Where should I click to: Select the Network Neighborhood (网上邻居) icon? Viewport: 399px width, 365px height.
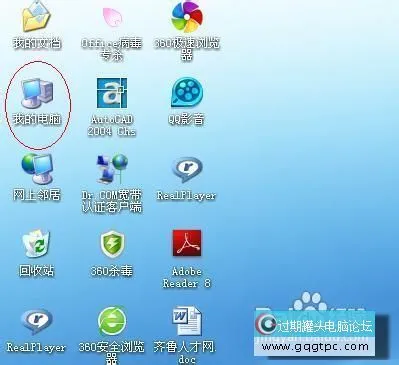point(37,168)
